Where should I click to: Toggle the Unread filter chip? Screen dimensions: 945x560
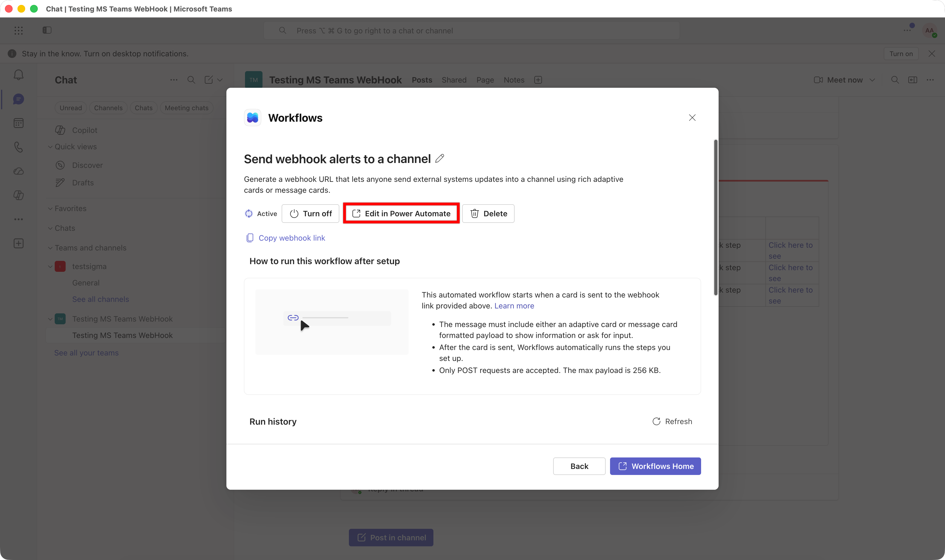tap(71, 108)
